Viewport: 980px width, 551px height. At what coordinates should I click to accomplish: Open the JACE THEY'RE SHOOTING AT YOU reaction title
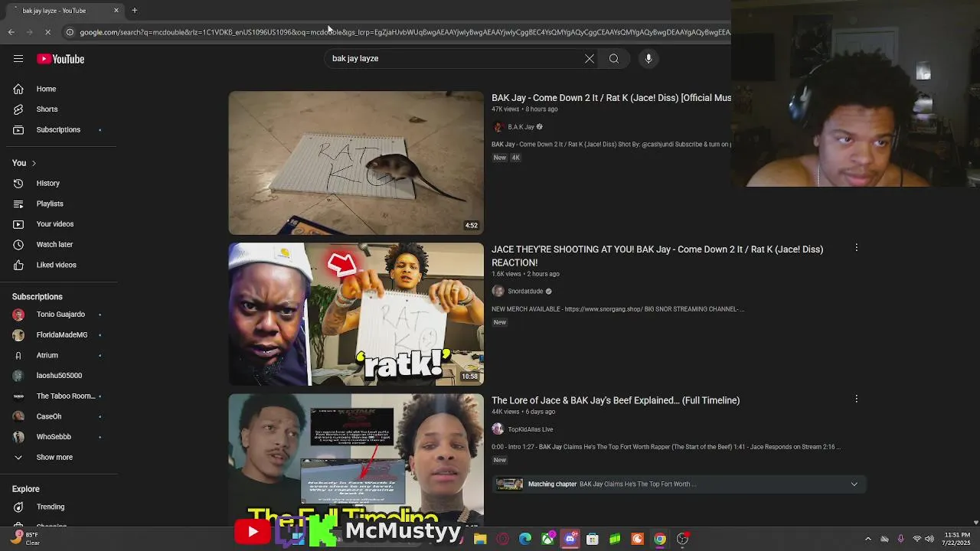click(x=658, y=256)
